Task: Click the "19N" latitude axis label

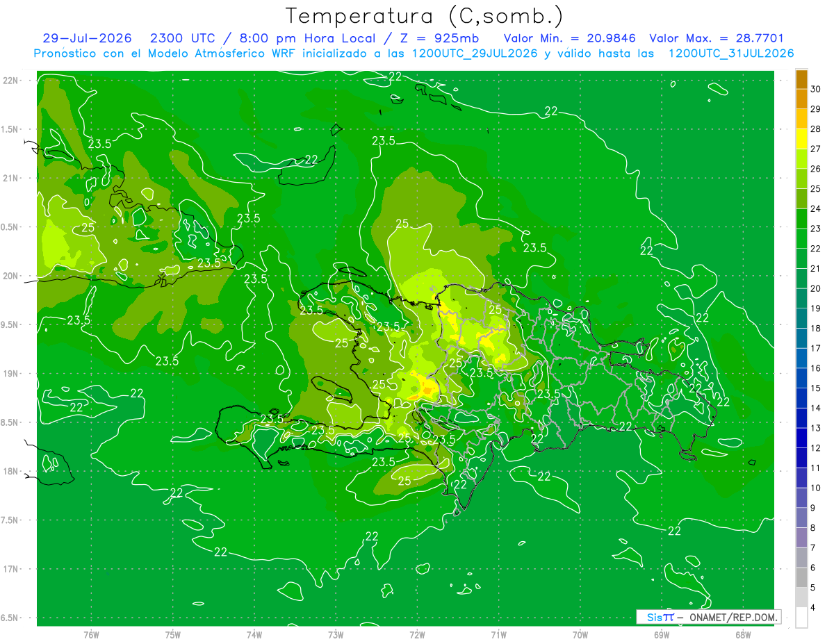Action: [10, 374]
